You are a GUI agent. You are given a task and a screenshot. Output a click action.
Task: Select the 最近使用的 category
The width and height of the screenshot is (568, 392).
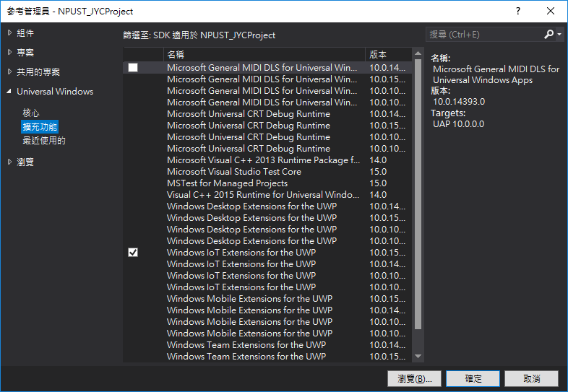point(44,141)
